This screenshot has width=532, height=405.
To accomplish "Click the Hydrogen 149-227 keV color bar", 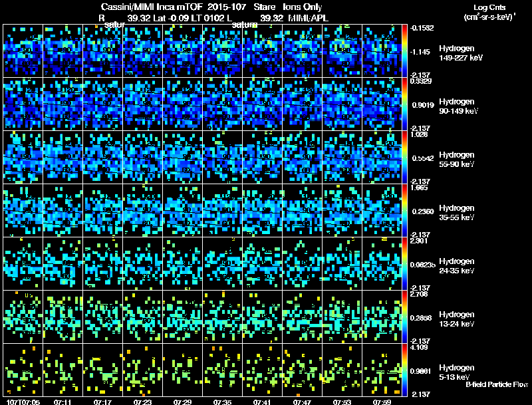I will [x=404, y=51].
